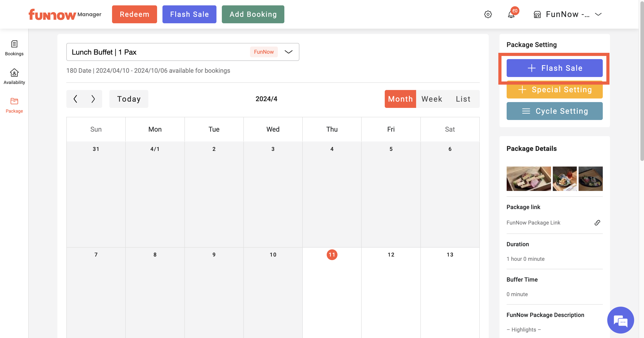Open the first package food photo
Screen dimensions: 644x338
pos(529,179)
